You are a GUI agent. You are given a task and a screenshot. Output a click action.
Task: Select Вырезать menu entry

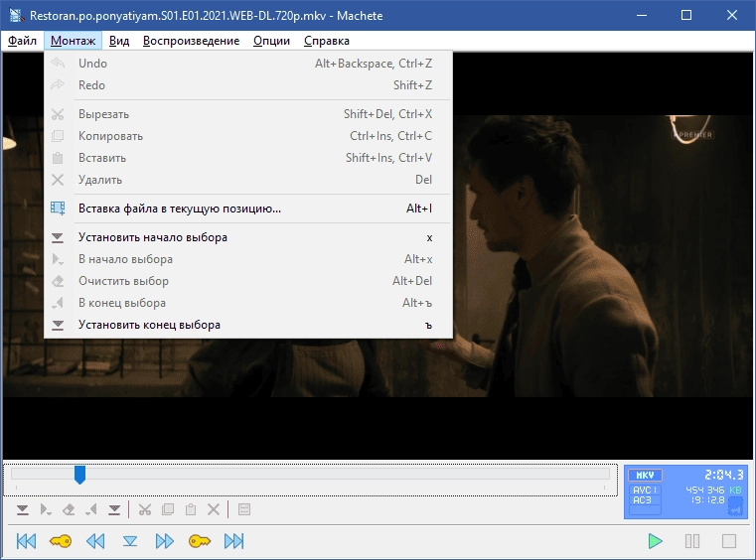(247, 114)
